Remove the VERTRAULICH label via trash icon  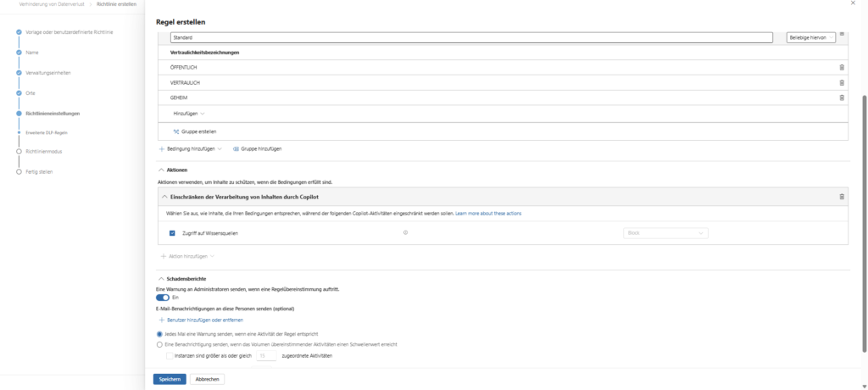click(x=841, y=82)
